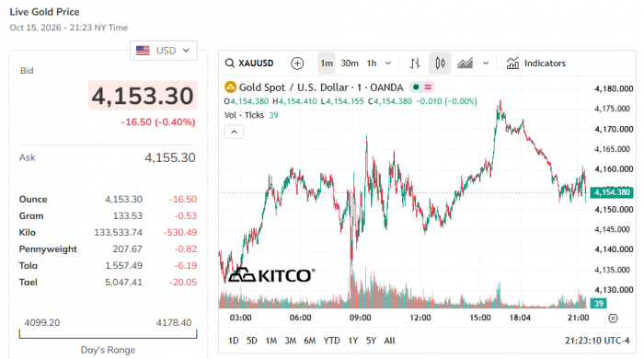Set the chart range to 6M

point(310,341)
